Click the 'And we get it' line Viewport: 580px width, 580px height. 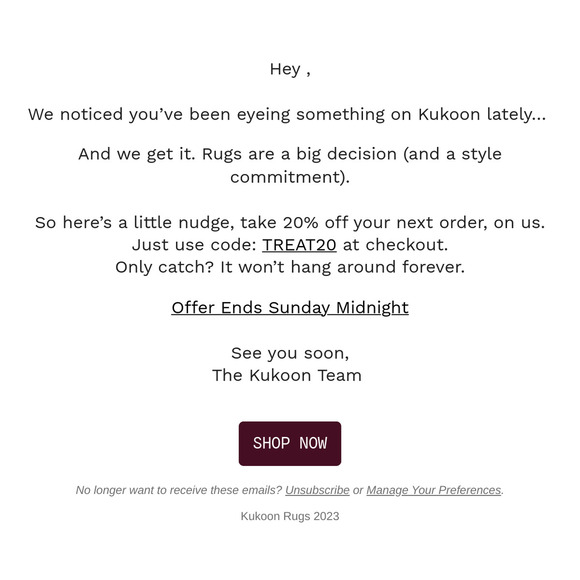[290, 154]
